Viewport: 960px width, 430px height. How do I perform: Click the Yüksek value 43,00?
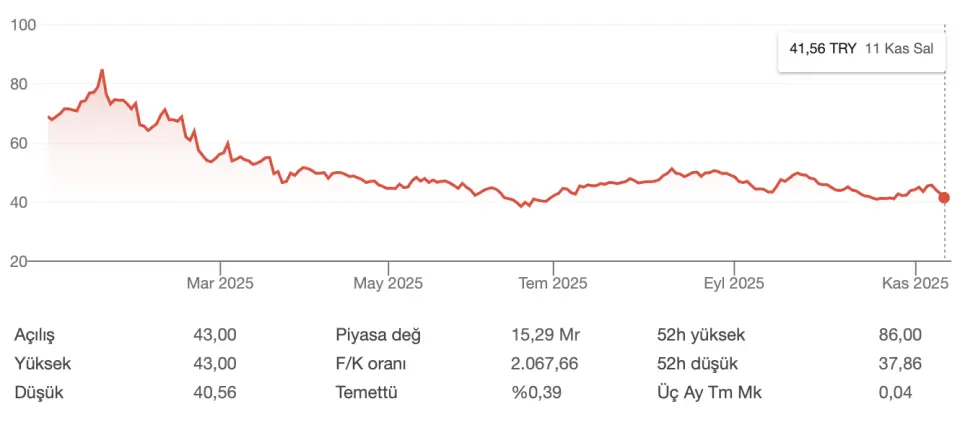click(x=214, y=364)
